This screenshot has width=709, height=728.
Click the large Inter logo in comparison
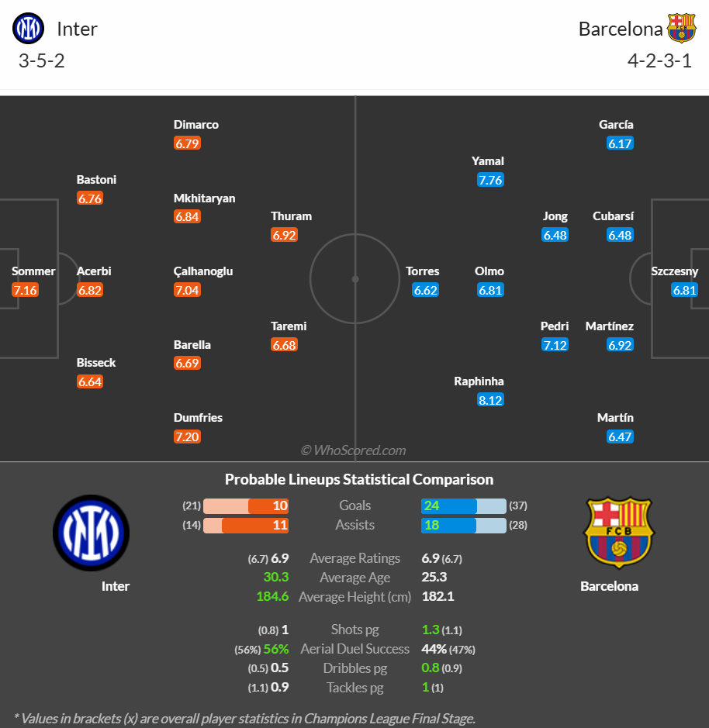(91, 533)
